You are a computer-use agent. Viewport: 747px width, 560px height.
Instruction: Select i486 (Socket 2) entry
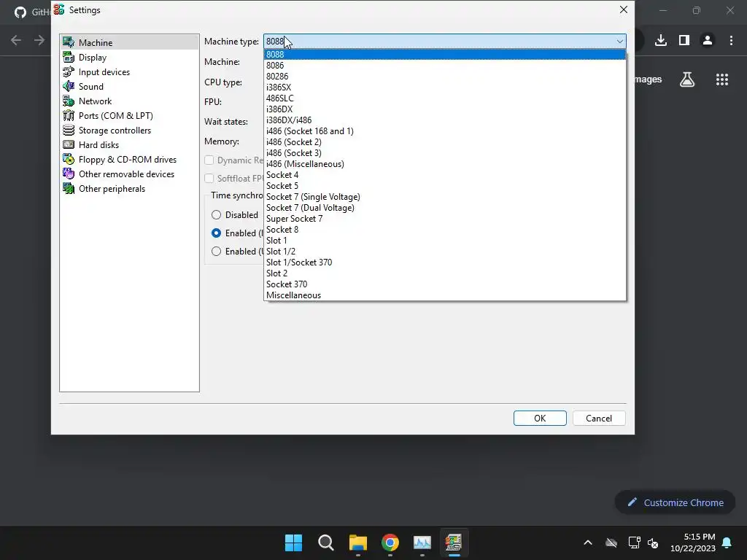pyautogui.click(x=444, y=142)
